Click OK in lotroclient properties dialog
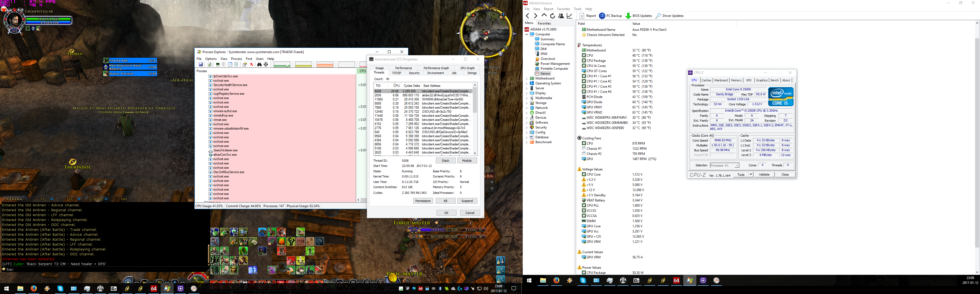The height and width of the screenshot is (294, 980). coord(446,213)
